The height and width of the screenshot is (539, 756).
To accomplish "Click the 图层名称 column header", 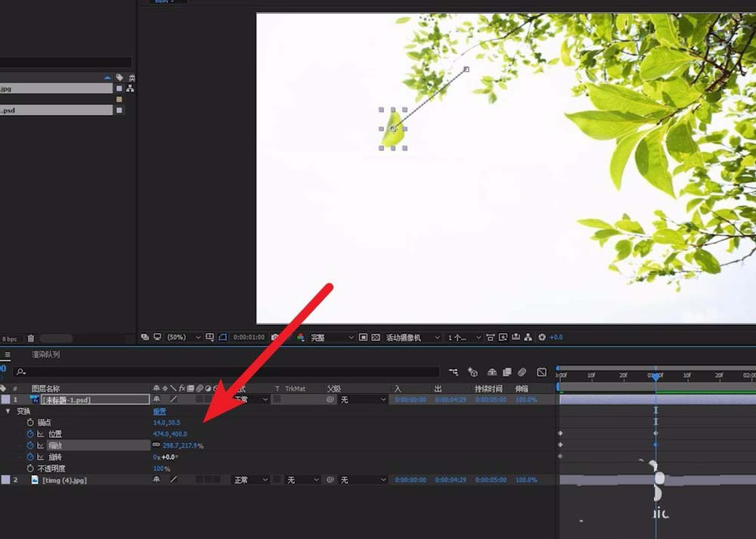I will click(x=45, y=389).
